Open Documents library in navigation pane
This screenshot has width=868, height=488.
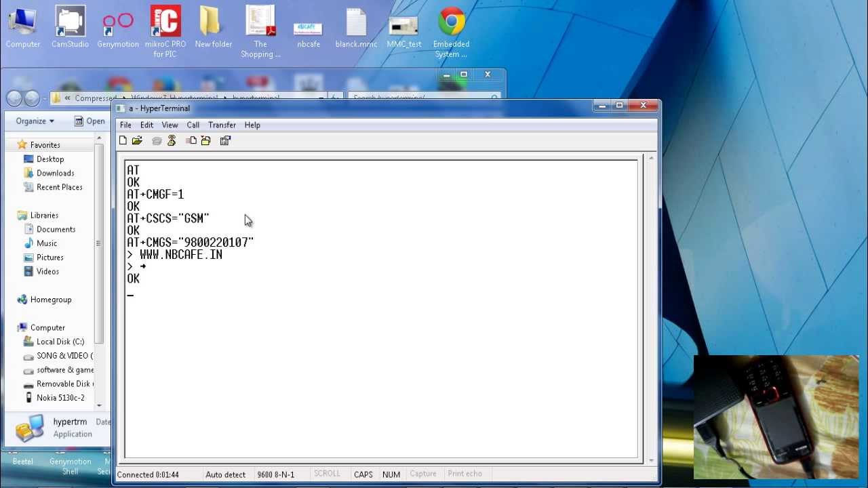(x=50, y=229)
